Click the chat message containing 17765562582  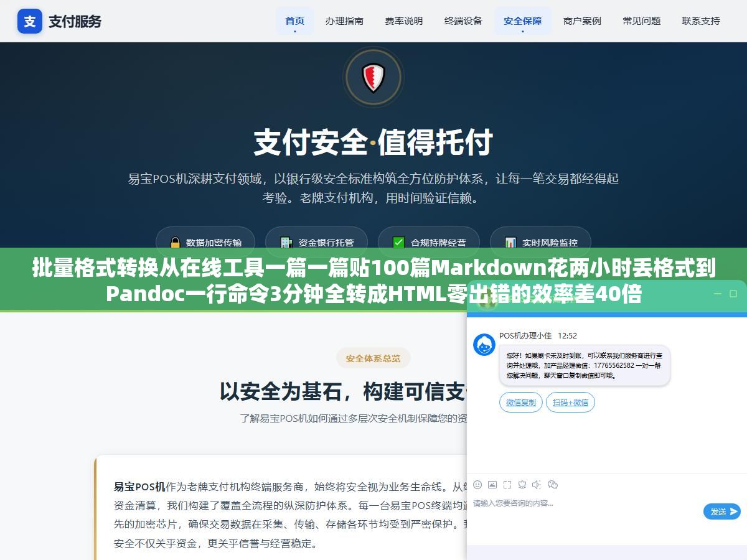(x=585, y=365)
